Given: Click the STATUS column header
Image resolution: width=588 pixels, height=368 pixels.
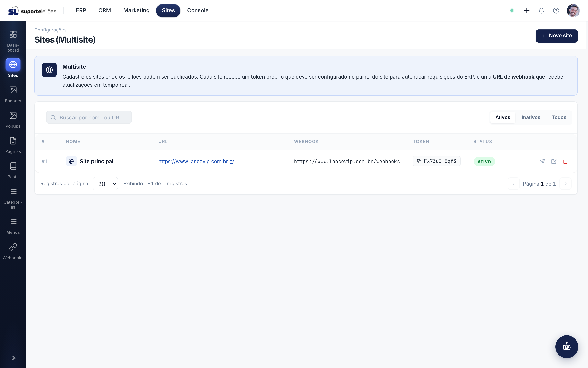Looking at the screenshot, I should [483, 142].
